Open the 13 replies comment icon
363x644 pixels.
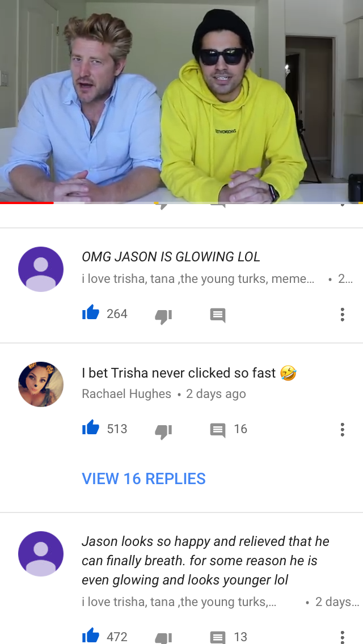pos(218,637)
